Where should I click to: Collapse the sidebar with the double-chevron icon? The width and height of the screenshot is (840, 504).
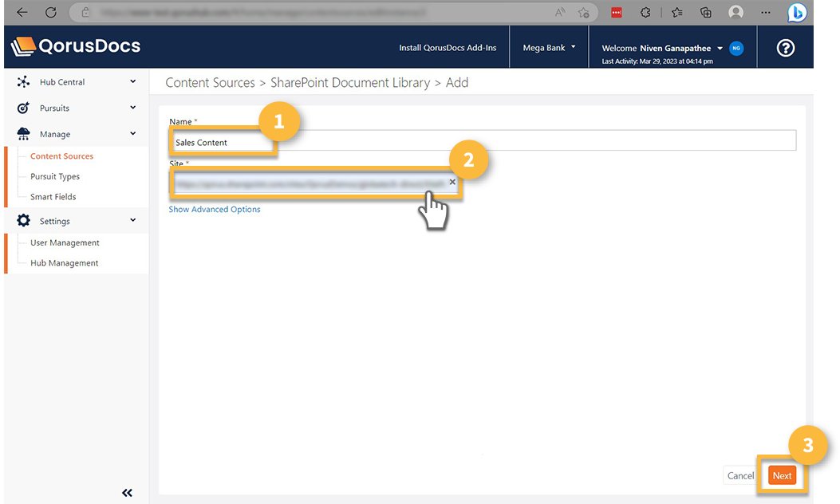click(127, 492)
